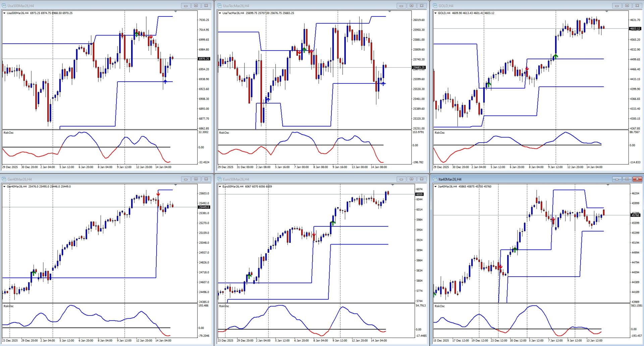Click the UsaTecMar26,H4 chart window icon
This screenshot has height=346, width=644.
(x=220, y=6)
